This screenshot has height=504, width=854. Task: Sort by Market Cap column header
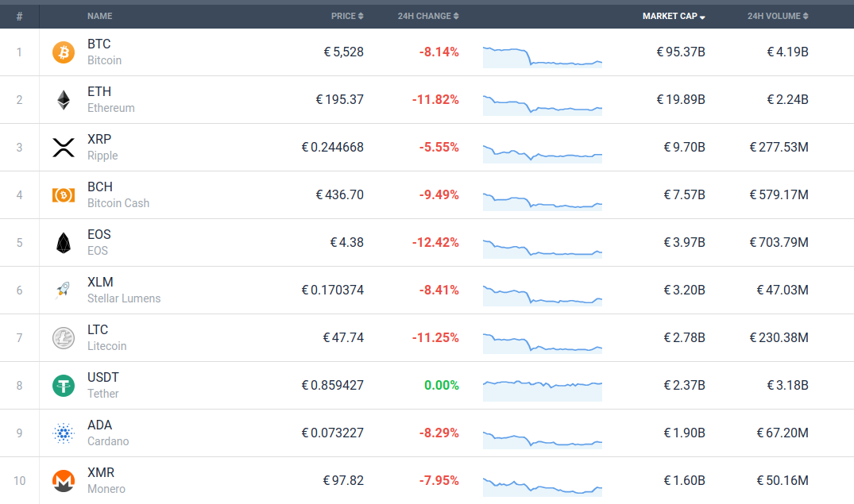click(x=674, y=16)
